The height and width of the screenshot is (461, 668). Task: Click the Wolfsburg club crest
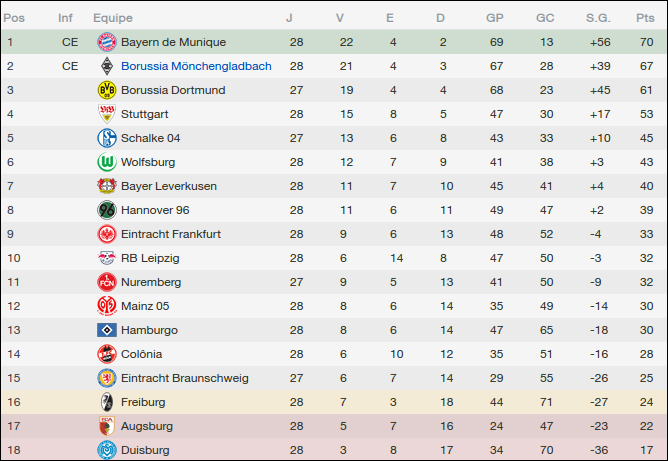106,162
